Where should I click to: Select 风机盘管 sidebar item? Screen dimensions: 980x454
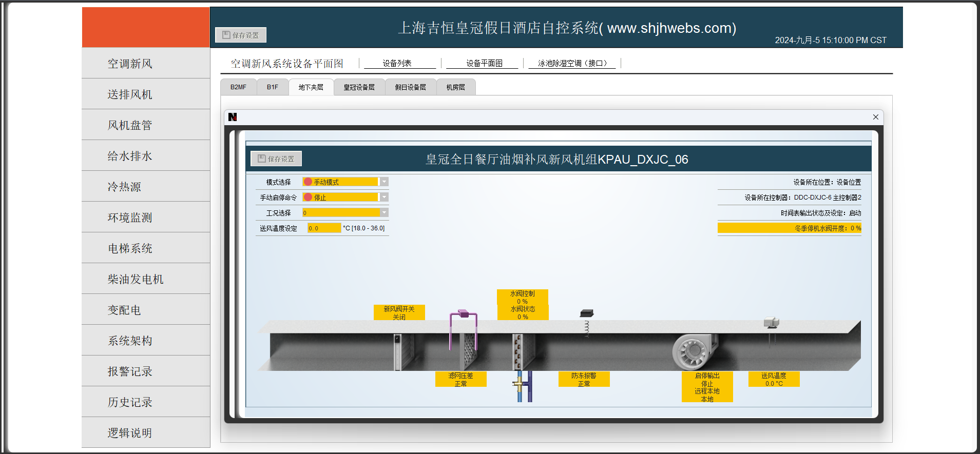click(x=146, y=125)
